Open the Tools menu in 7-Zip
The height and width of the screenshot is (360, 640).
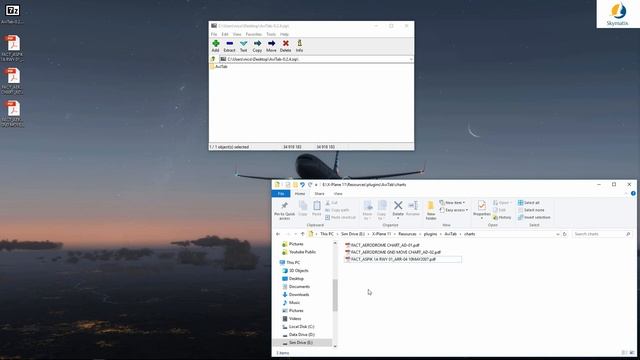tap(271, 34)
